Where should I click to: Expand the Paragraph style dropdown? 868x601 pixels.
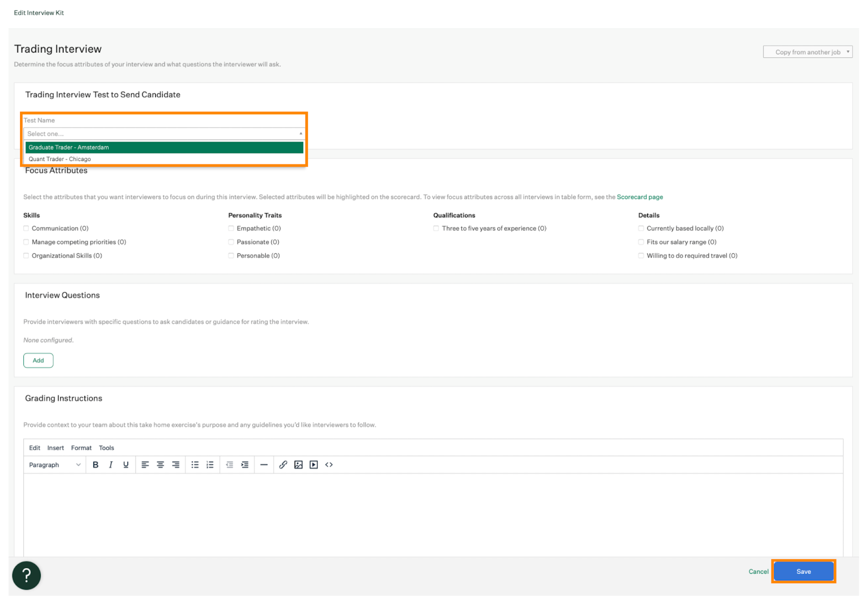tap(54, 465)
